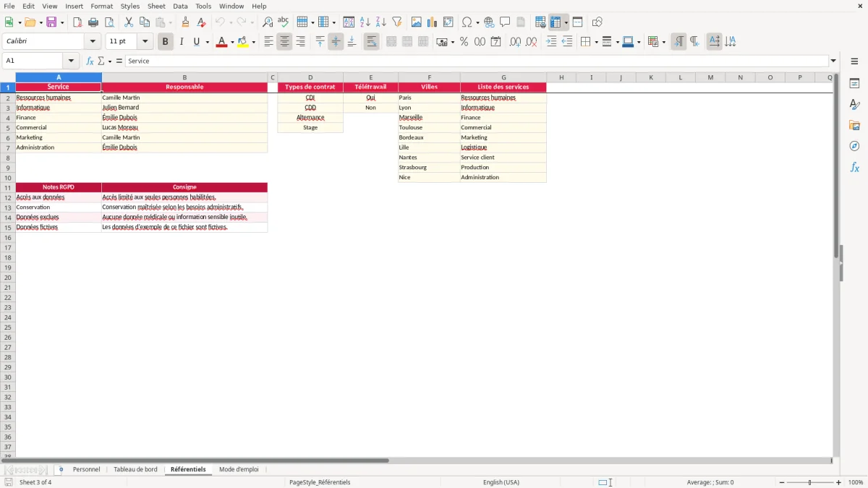
Task: Open the Sheet menu
Action: point(156,6)
